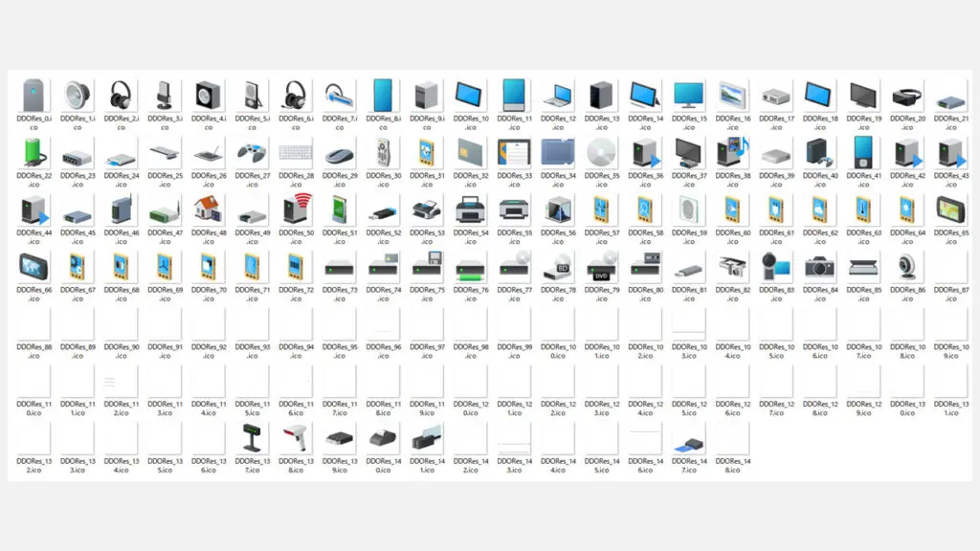Choose the DDORes_141 card swipe reader icon
This screenshot has width=980, height=551.
[427, 438]
